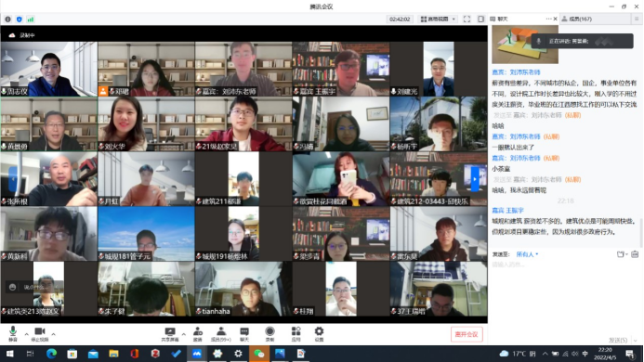
Task: Click the red 离开会议 leave meeting button
Action: 467,334
